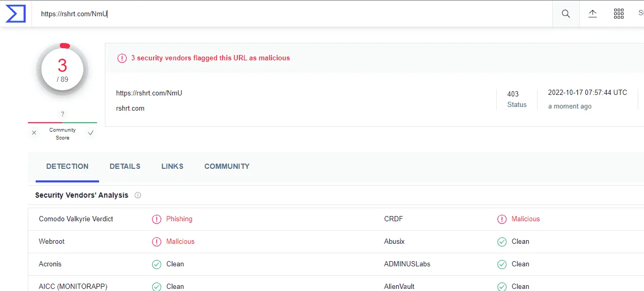Viewport: 644px width, 291px height.
Task: Click Acronis clean checkmark icon
Action: [157, 264]
